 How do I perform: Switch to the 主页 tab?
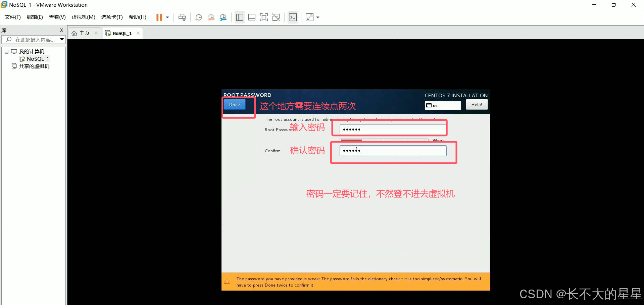(x=85, y=33)
